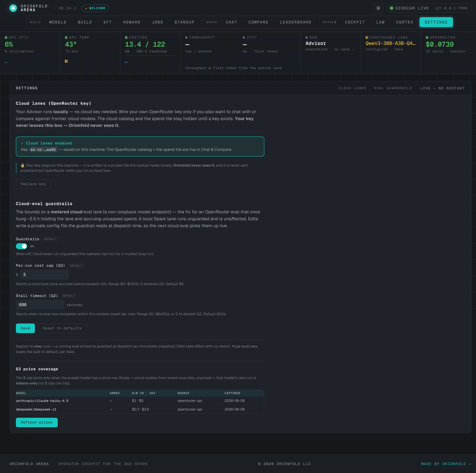The width and height of the screenshot is (476, 473).
Task: Save the guardrail settings
Action: click(25, 328)
